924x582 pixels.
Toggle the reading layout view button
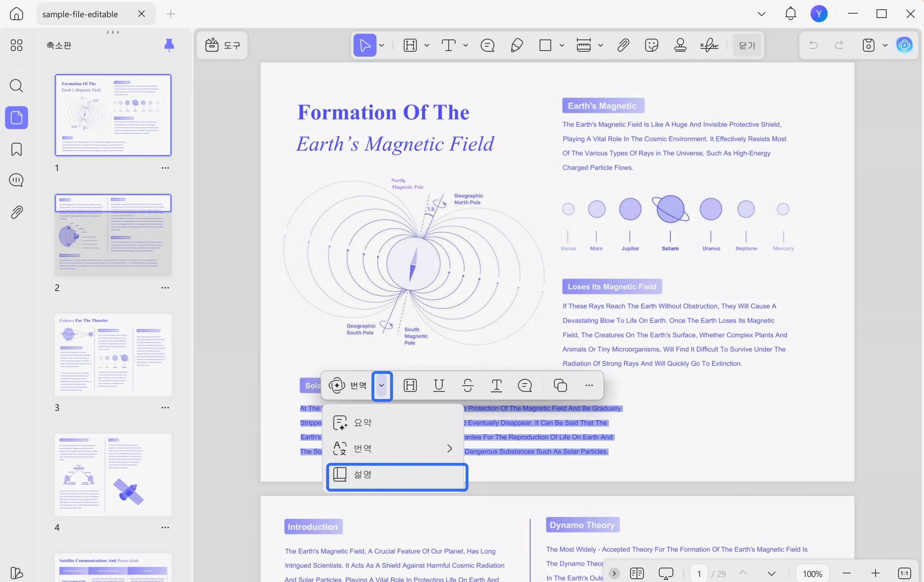[x=637, y=573]
